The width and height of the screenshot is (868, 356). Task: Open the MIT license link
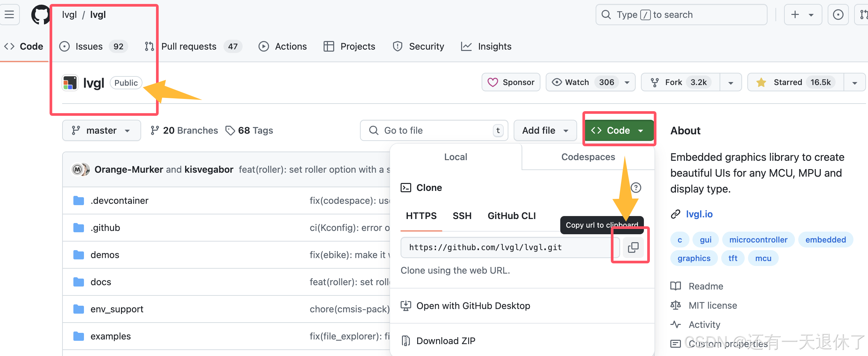point(713,305)
